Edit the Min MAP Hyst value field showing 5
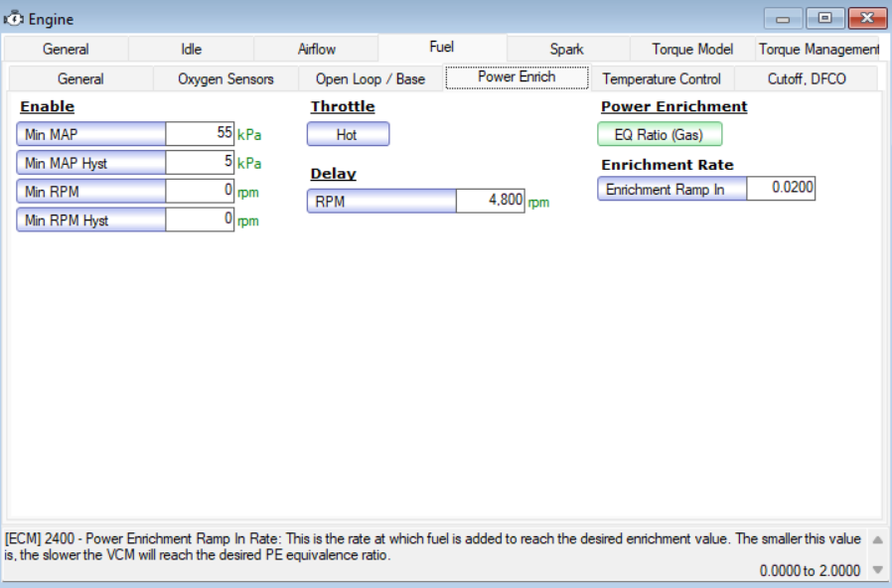The image size is (892, 588). tap(200, 163)
